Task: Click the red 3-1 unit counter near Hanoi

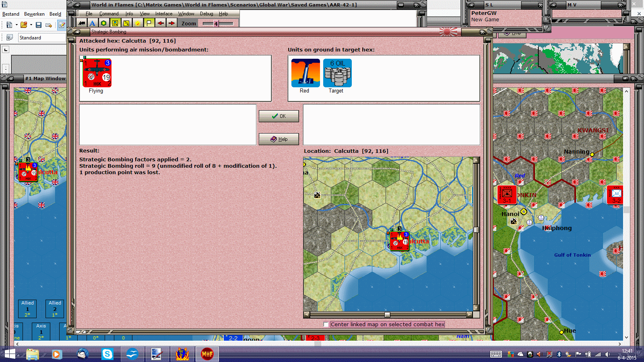Action: pos(507,195)
